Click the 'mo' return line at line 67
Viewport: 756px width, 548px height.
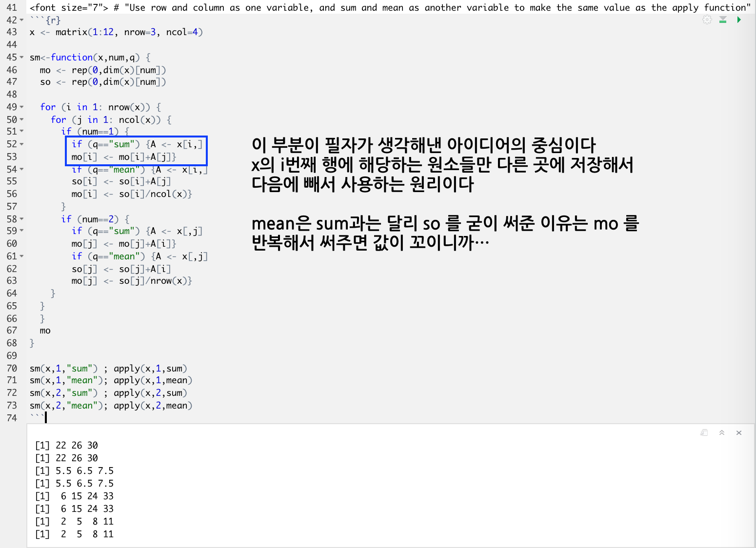[45, 331]
